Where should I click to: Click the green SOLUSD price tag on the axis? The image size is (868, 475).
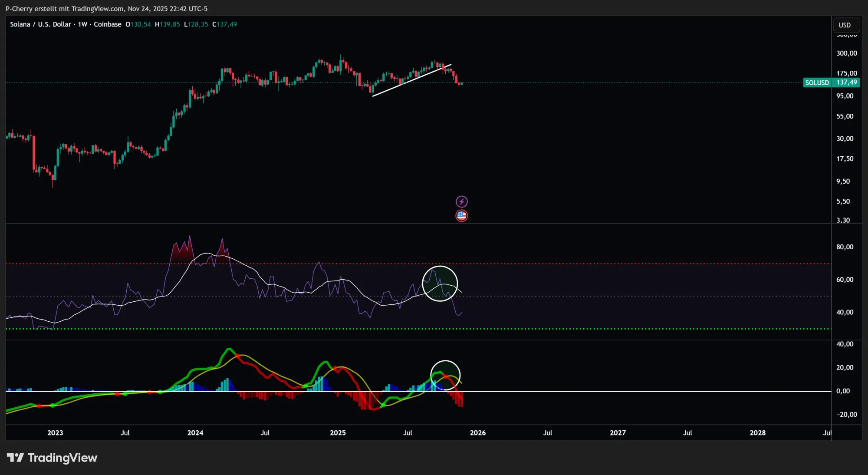(x=831, y=82)
